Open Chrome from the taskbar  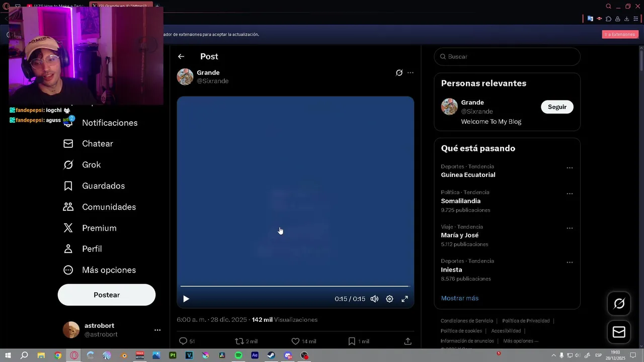(58, 355)
